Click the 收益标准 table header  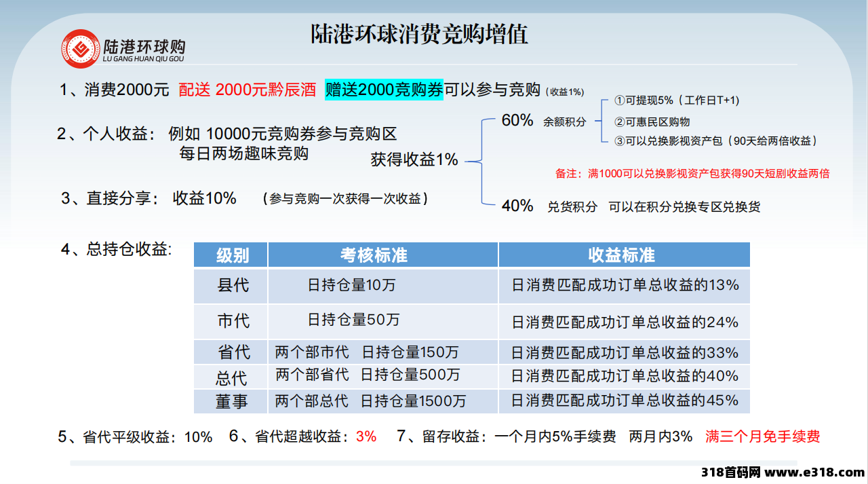point(624,255)
